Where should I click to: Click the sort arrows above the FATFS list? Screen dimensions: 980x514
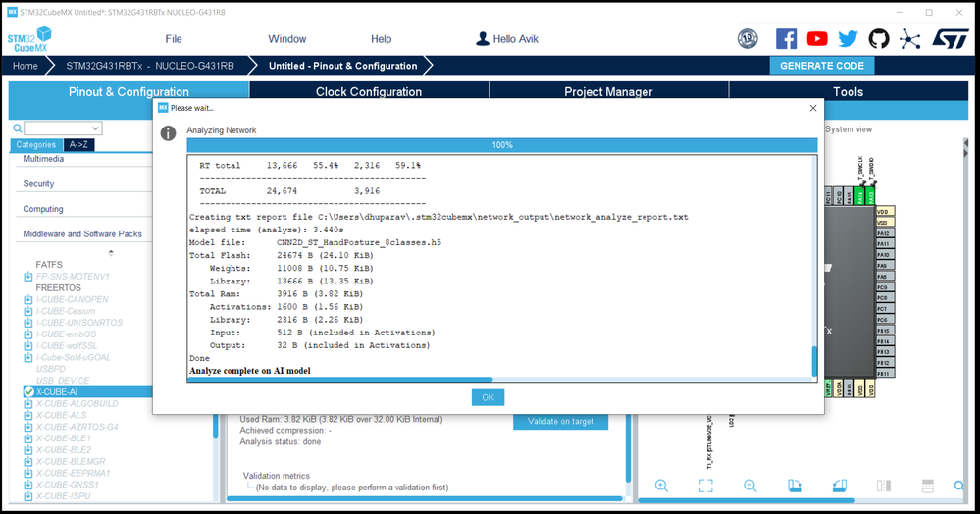111,253
